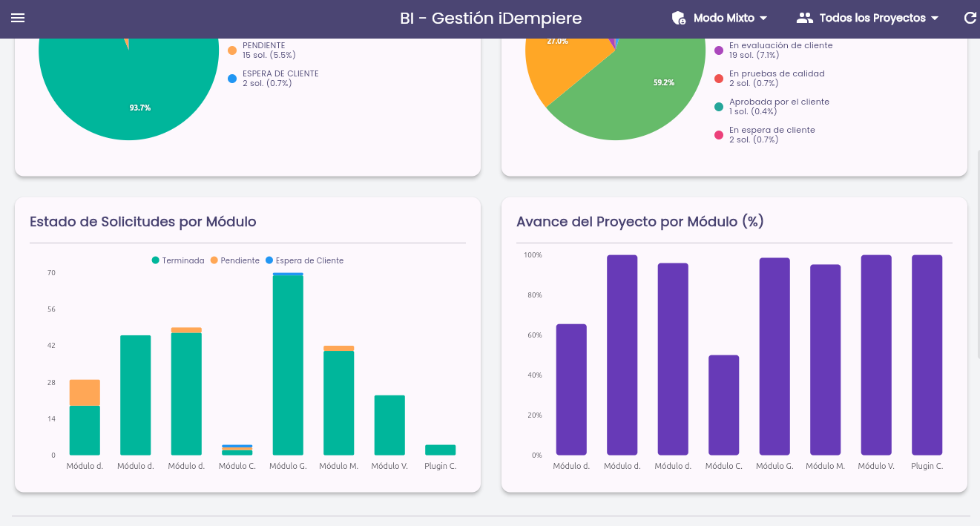980x526 pixels.
Task: Toggle Pendiente series in bar chart legend
Action: click(235, 260)
